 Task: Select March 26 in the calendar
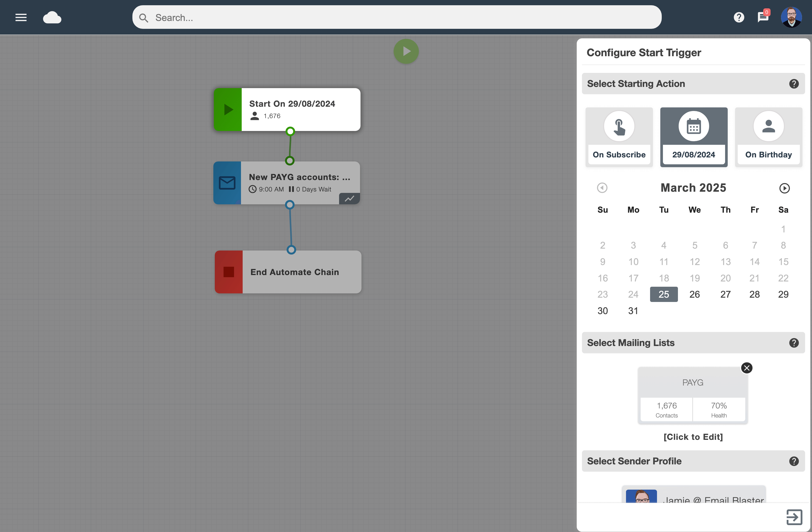pyautogui.click(x=694, y=294)
